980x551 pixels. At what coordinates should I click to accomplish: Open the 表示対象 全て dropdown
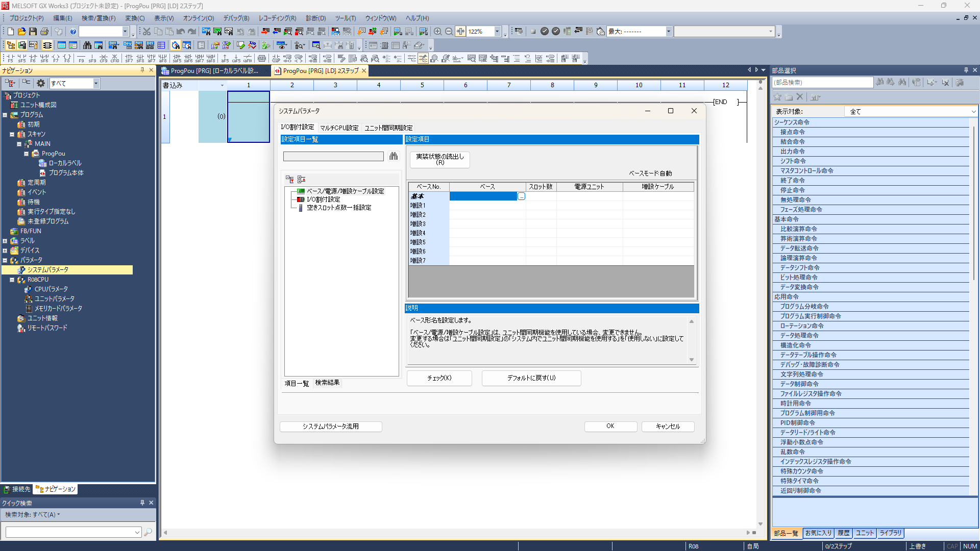click(x=973, y=112)
